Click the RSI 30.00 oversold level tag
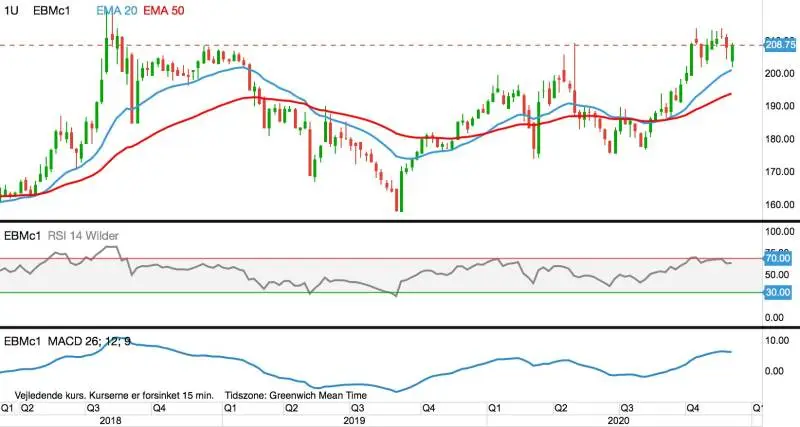Viewport: 800px width, 427px height. [x=778, y=292]
